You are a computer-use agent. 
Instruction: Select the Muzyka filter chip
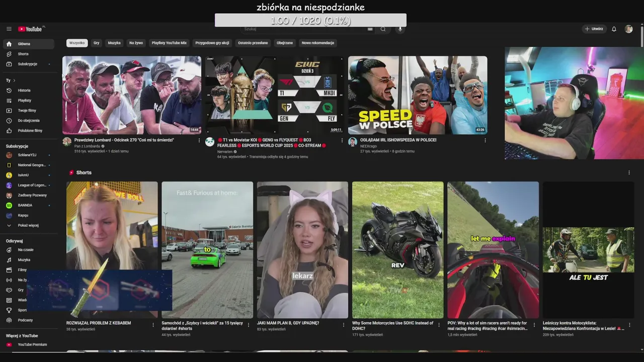114,43
